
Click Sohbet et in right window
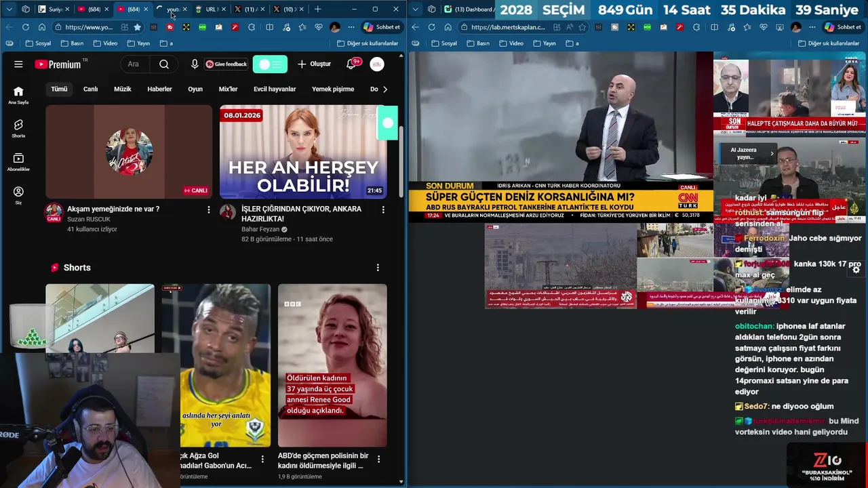(842, 27)
